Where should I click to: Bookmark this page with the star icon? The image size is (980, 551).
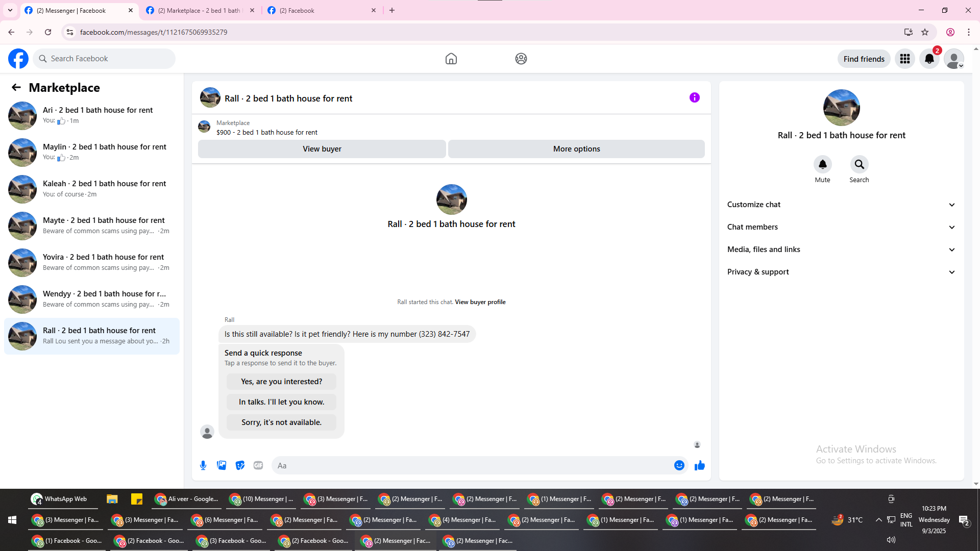pyautogui.click(x=925, y=32)
